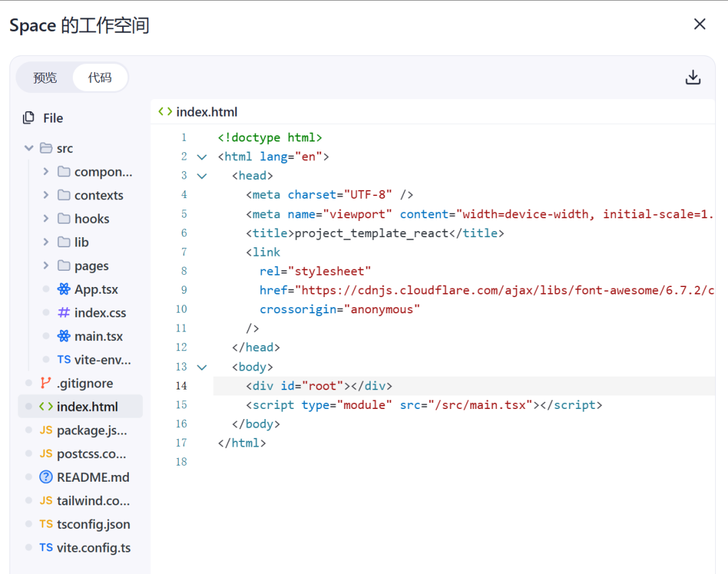The height and width of the screenshot is (574, 728).
Task: Click the src folder icon
Action: click(46, 148)
